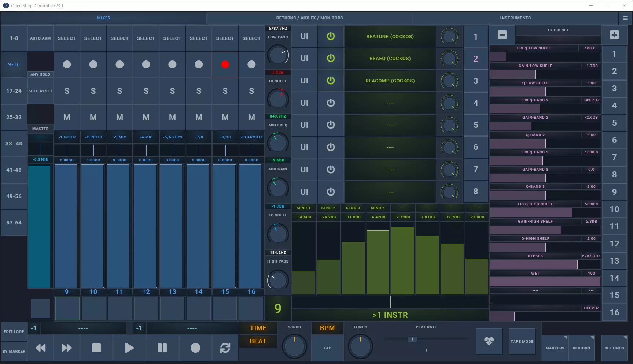633x364 pixels.
Task: Click the Tape Mode button
Action: coord(522,341)
